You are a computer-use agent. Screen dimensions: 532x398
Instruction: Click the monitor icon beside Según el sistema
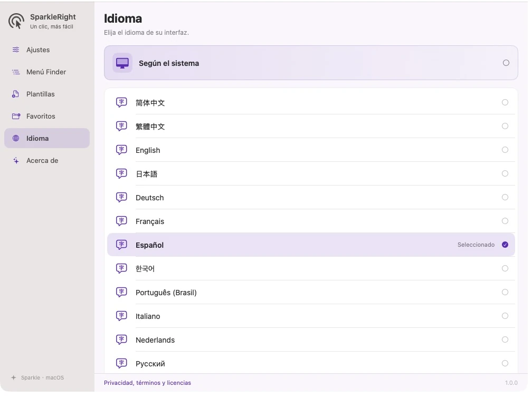point(122,63)
